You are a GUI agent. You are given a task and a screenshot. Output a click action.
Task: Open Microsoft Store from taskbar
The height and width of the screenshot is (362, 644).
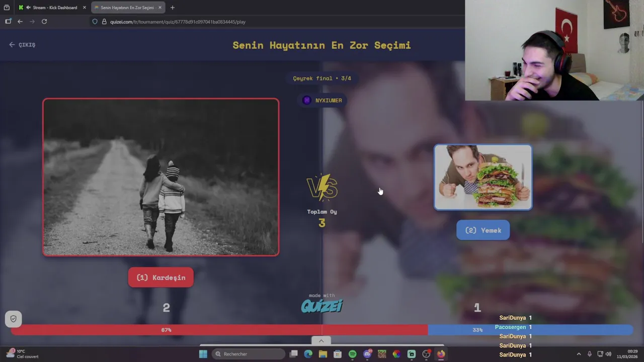[338, 354]
